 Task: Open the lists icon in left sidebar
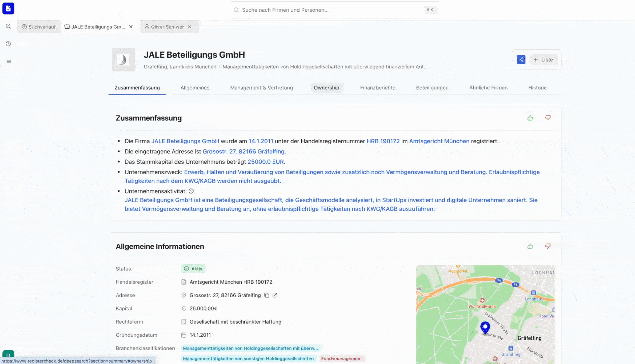click(8, 61)
